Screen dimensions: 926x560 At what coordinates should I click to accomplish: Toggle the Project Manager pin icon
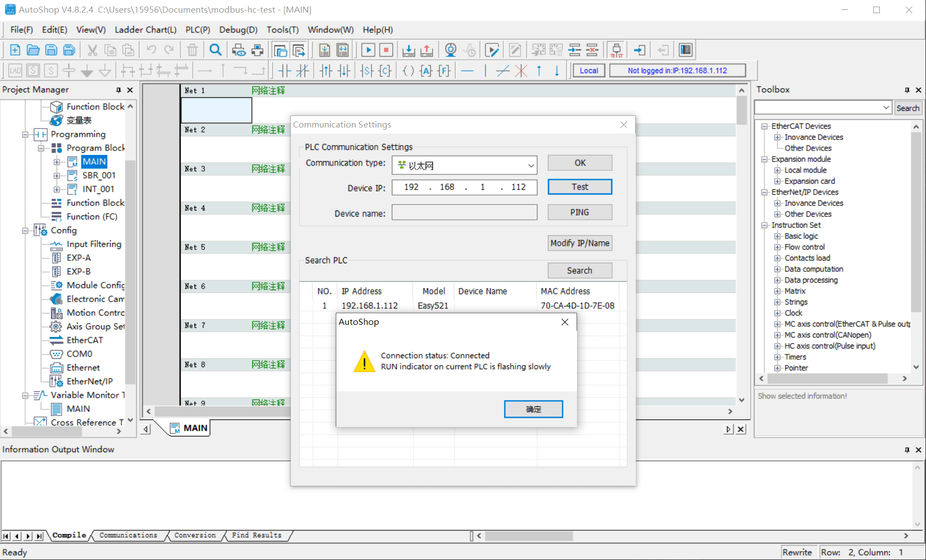(x=118, y=90)
